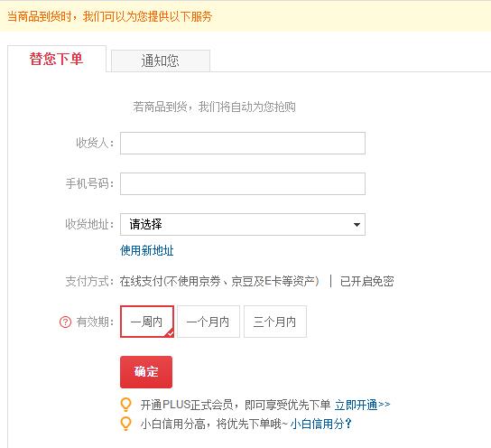Click the dropdown arrow in address selector

click(x=357, y=225)
